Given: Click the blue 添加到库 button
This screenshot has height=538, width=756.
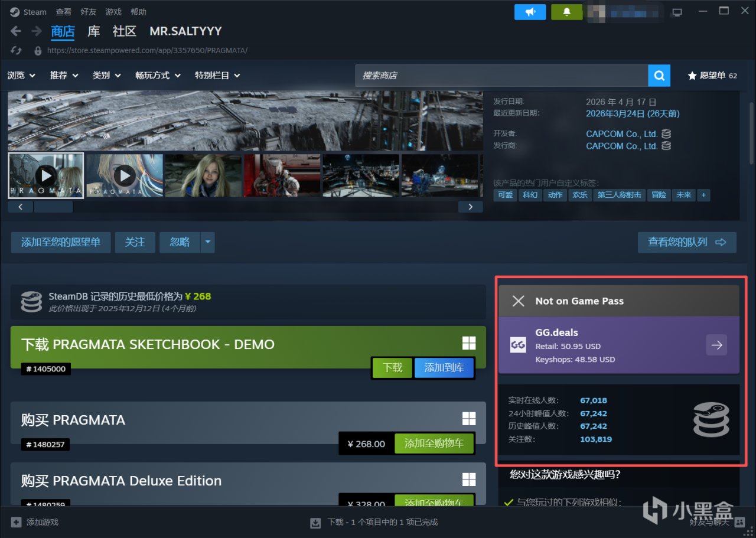Looking at the screenshot, I should [x=444, y=368].
